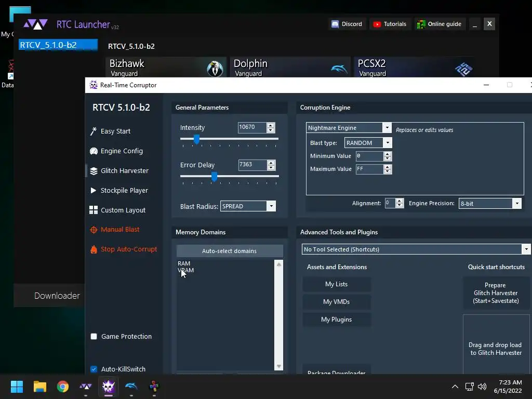Open Custom Layout grid icon
Image resolution: width=532 pixels, height=399 pixels.
94,210
